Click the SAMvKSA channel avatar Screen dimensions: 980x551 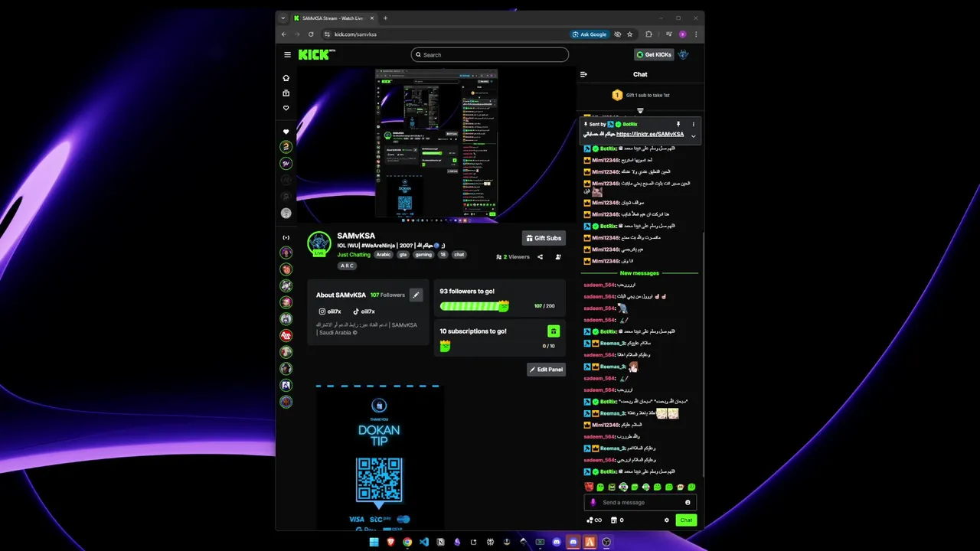click(x=318, y=243)
